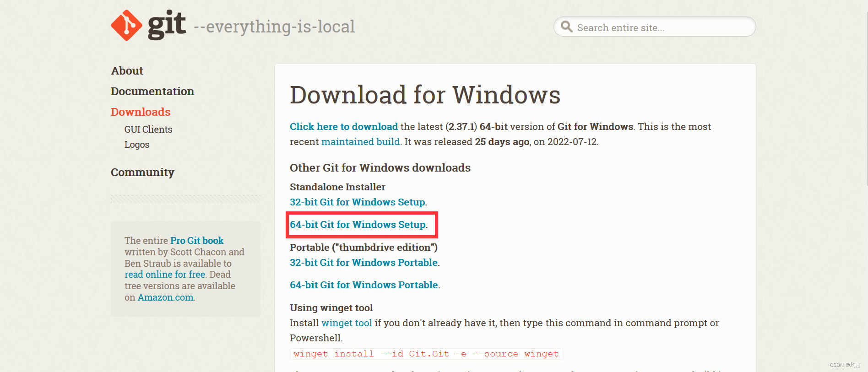Go to Logos page
The width and height of the screenshot is (868, 372).
pyautogui.click(x=137, y=145)
